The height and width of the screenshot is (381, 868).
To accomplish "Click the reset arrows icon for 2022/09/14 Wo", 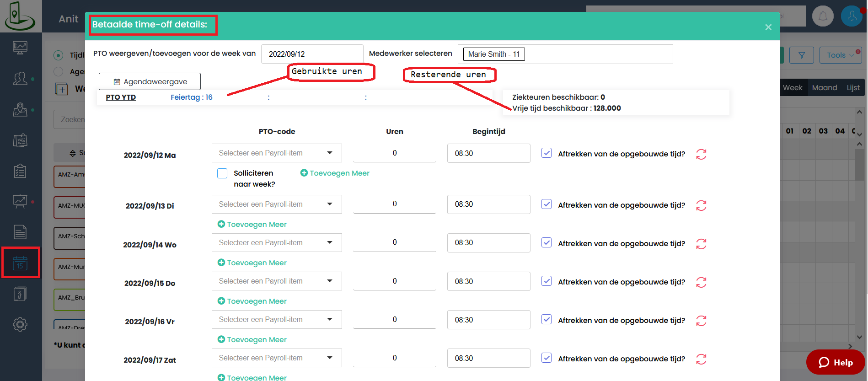I will (701, 244).
